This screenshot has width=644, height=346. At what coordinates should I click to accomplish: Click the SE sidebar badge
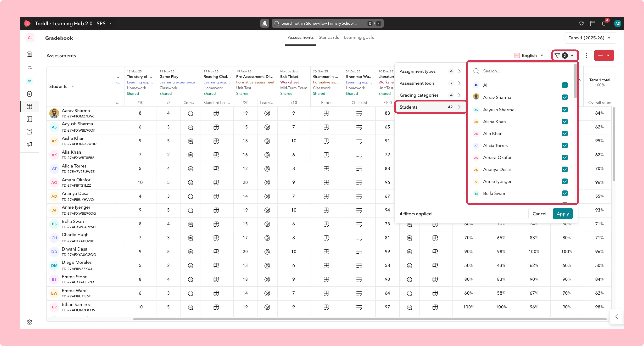tap(29, 81)
